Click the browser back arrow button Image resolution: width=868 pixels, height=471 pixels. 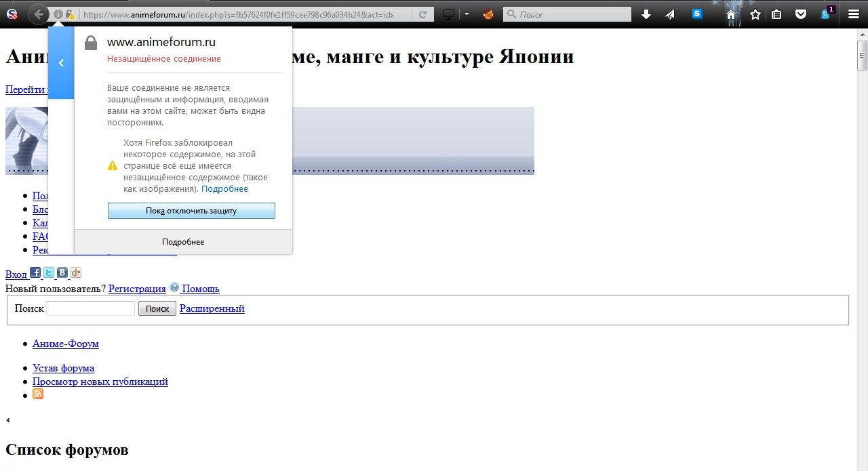pos(39,14)
